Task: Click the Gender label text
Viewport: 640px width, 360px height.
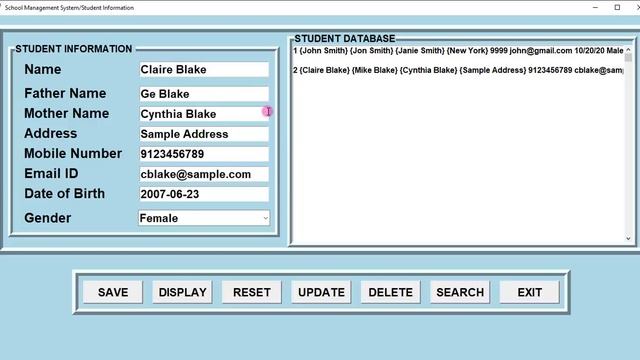Action: click(x=48, y=218)
